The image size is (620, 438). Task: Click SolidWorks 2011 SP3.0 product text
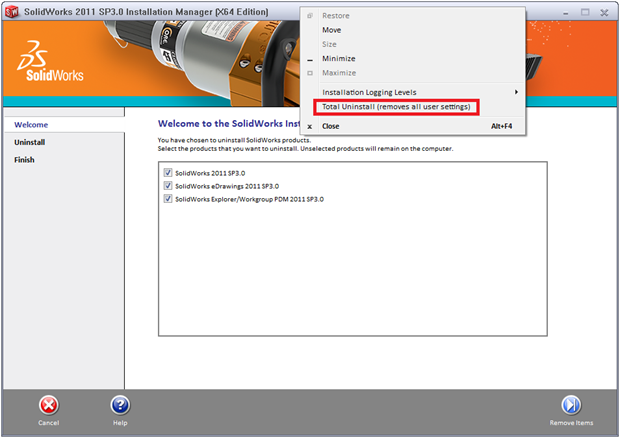(x=210, y=173)
